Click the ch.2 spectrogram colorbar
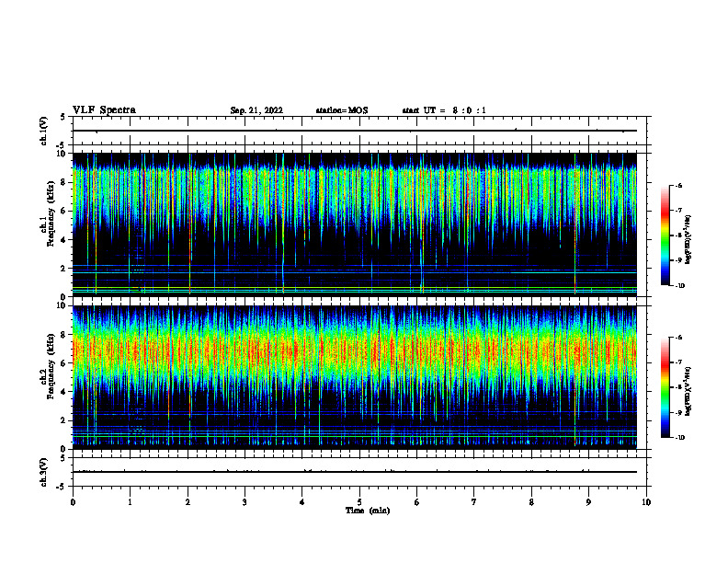The height and width of the screenshot is (563, 728). [x=665, y=387]
